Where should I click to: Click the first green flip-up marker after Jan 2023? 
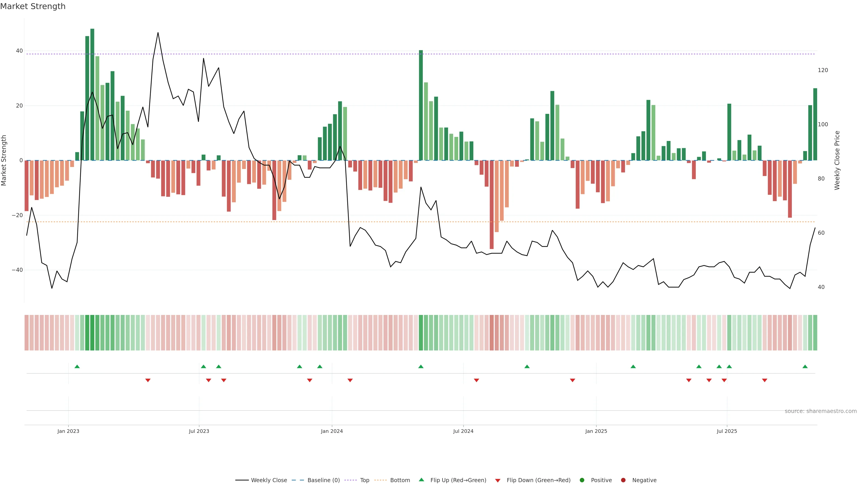tap(77, 366)
